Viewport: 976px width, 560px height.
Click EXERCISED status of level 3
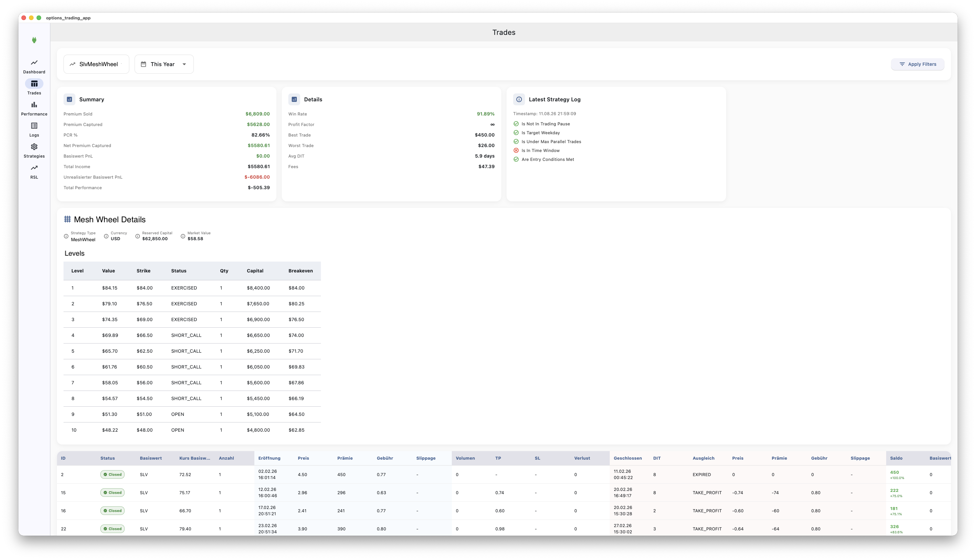point(184,319)
